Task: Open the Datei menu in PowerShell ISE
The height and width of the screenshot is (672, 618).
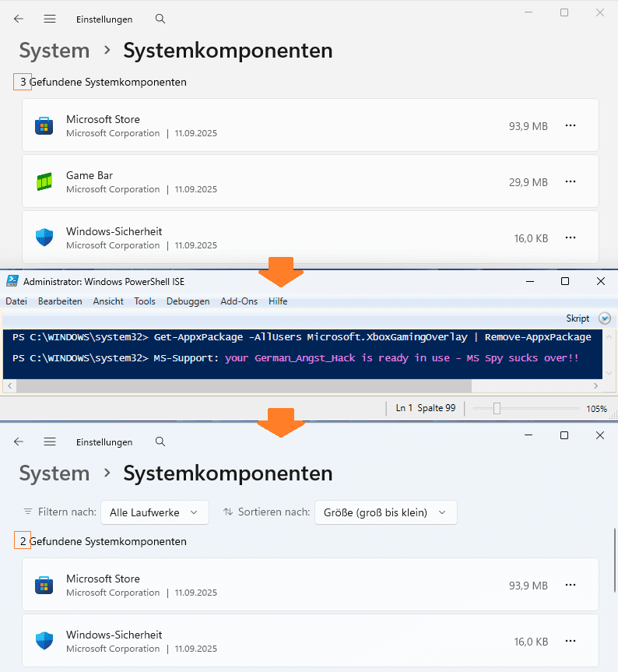Action: (x=16, y=301)
